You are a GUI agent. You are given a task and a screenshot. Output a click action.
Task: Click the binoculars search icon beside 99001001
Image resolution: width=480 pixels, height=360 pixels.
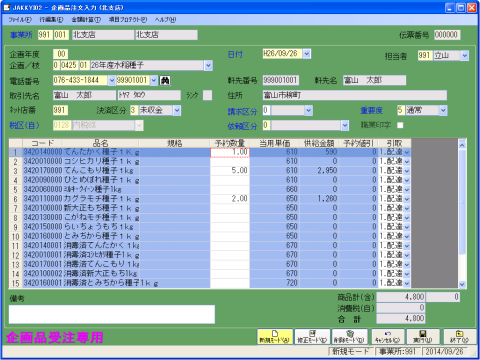[x=165, y=80]
